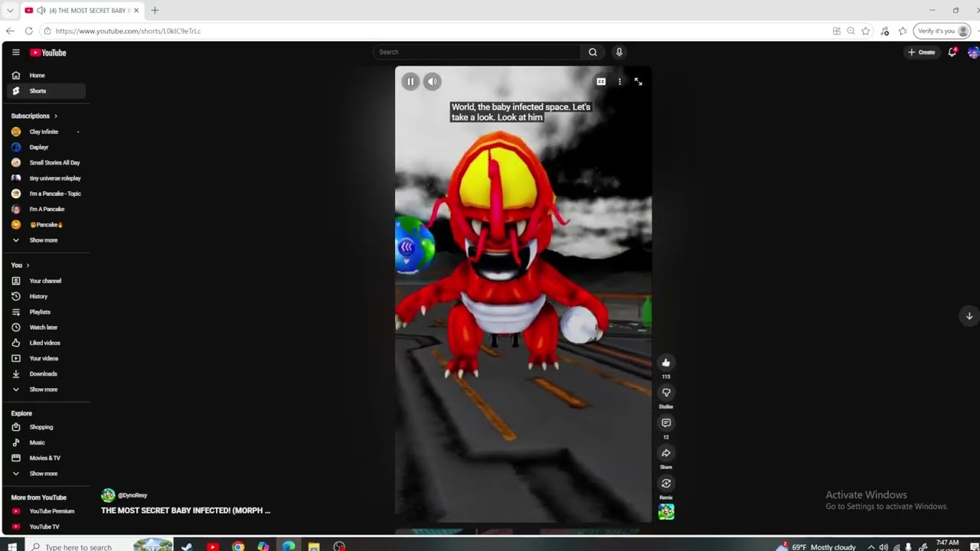The image size is (980, 551).
Task: Open the Short's three-dot more options menu
Action: (619, 81)
